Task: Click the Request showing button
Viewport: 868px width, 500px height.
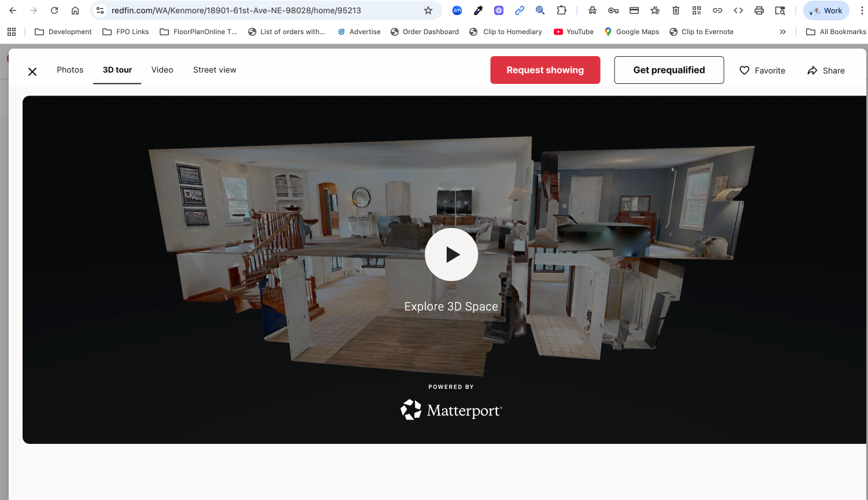Action: point(545,70)
